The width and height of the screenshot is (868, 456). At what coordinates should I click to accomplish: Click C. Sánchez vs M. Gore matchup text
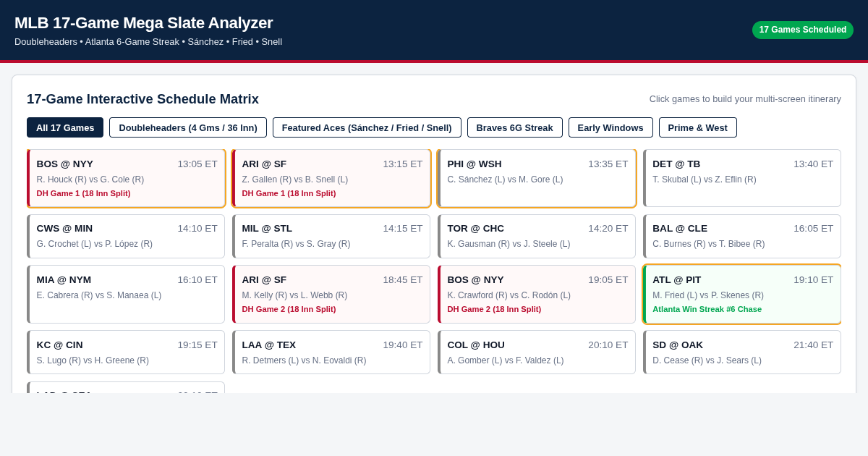(505, 180)
